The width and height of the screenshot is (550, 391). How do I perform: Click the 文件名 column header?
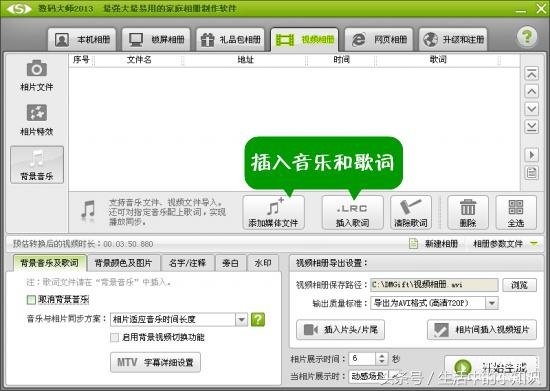tap(139, 60)
